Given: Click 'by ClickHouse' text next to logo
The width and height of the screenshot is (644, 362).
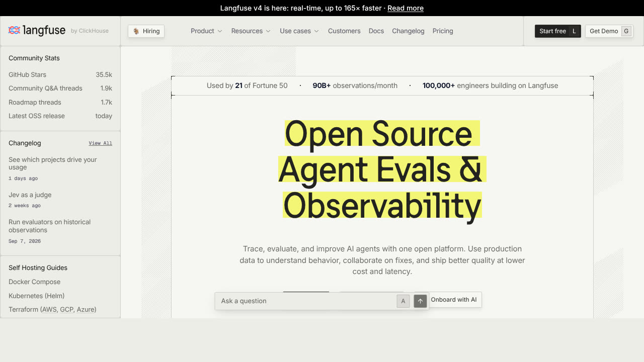Looking at the screenshot, I should pos(90,31).
